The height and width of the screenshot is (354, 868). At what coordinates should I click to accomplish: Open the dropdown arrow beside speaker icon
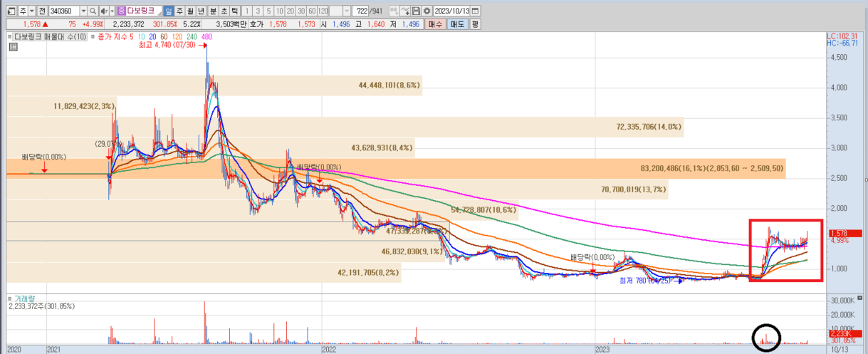[x=112, y=11]
